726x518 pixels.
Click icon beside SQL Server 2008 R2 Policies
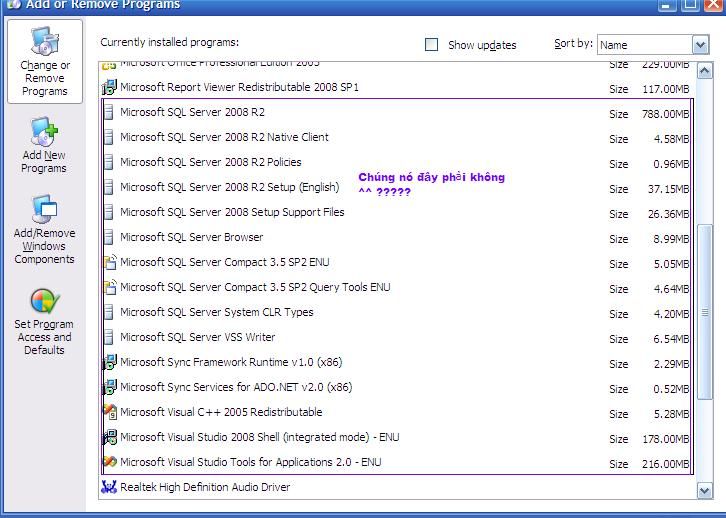click(x=109, y=162)
